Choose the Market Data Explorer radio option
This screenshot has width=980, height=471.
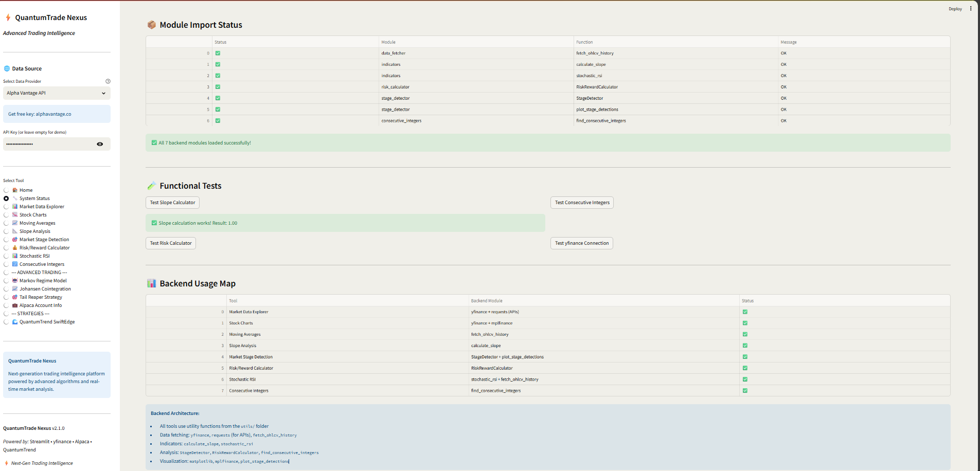coord(6,207)
